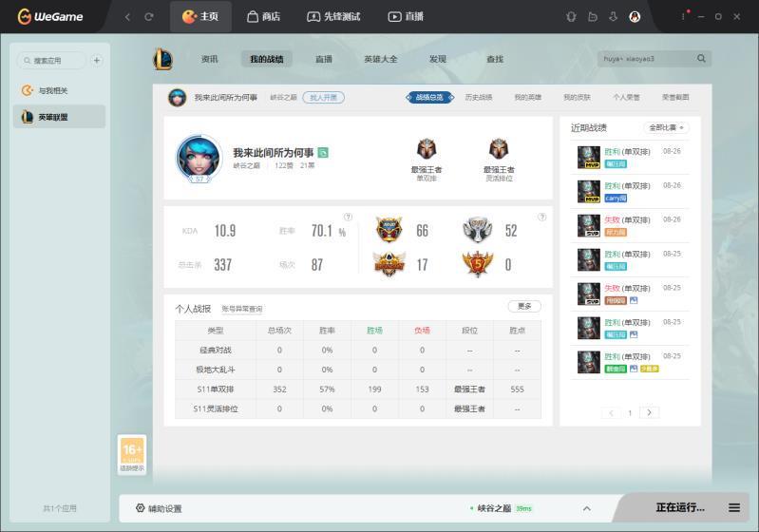Click the WeGame logo
The height and width of the screenshot is (532, 759).
[50, 16]
